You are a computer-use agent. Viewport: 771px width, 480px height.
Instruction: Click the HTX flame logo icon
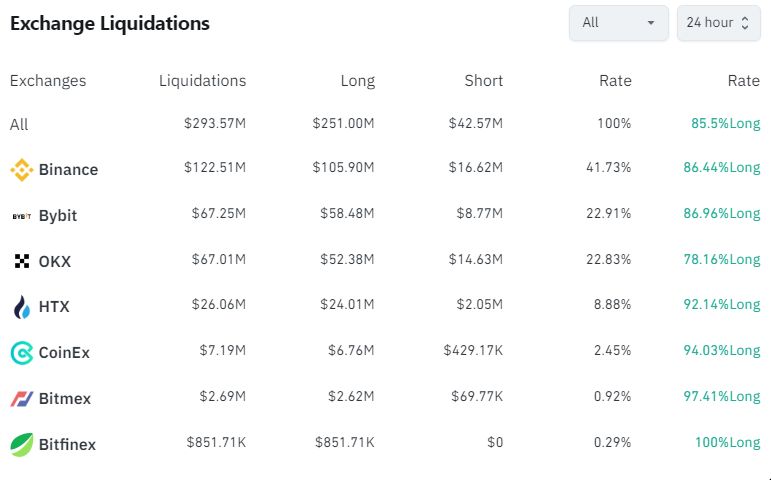pos(22,307)
